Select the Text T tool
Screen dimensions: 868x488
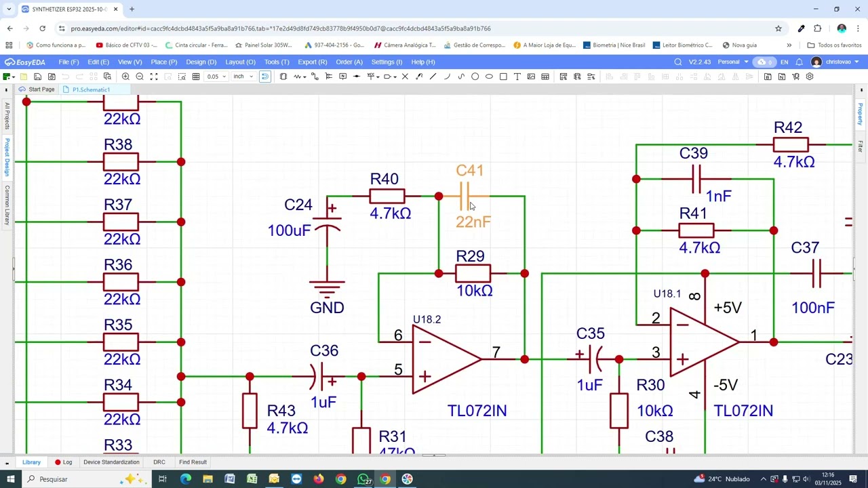click(517, 77)
